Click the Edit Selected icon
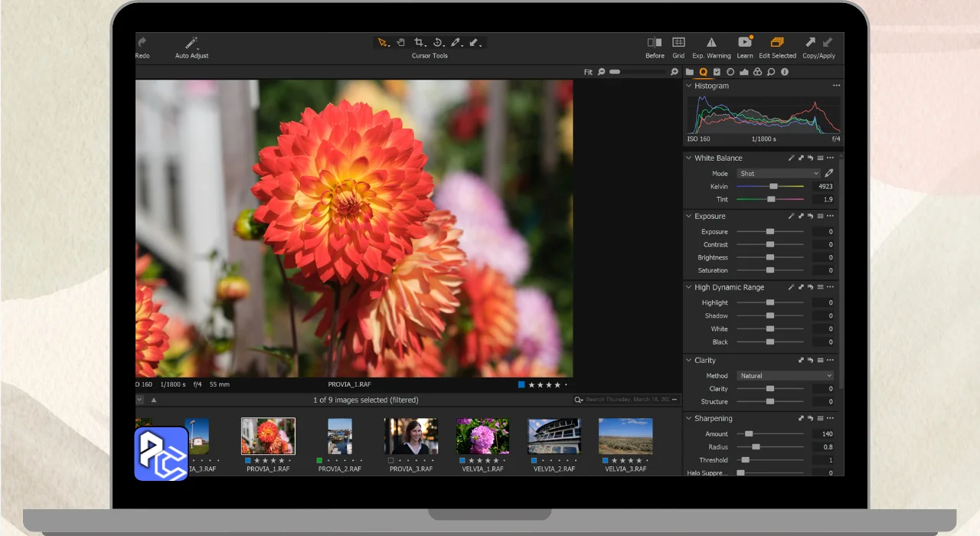This screenshot has height=536, width=980. 777,43
